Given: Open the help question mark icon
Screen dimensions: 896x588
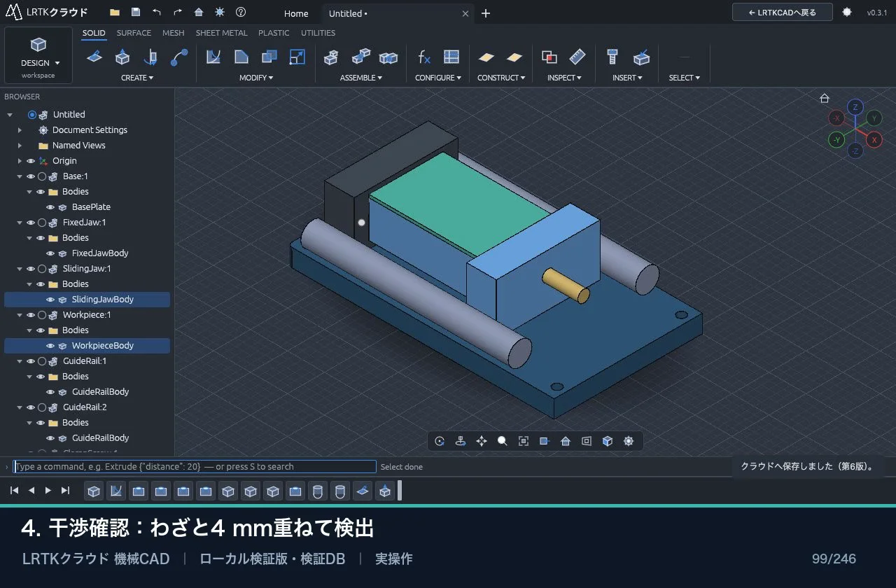Looking at the screenshot, I should pyautogui.click(x=241, y=13).
